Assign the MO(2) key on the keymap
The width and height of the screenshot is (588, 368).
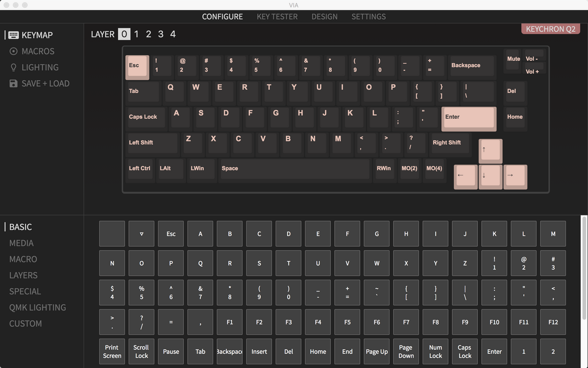[x=410, y=168]
